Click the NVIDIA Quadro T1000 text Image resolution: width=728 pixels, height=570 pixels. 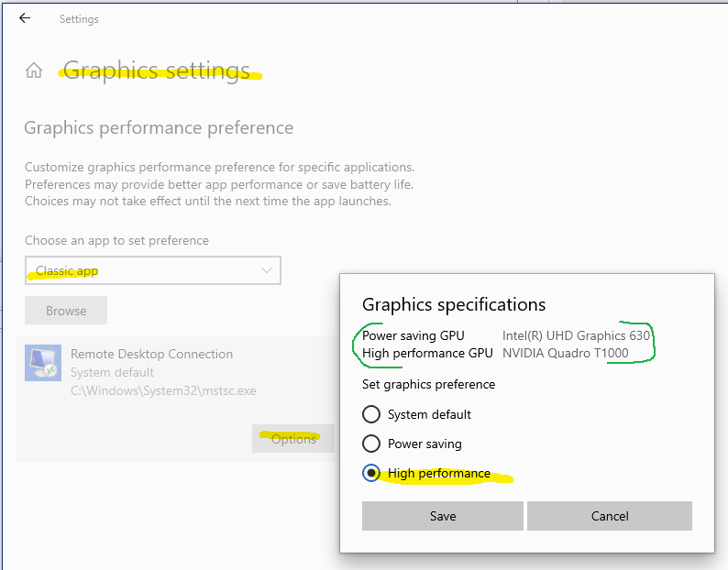pos(565,353)
